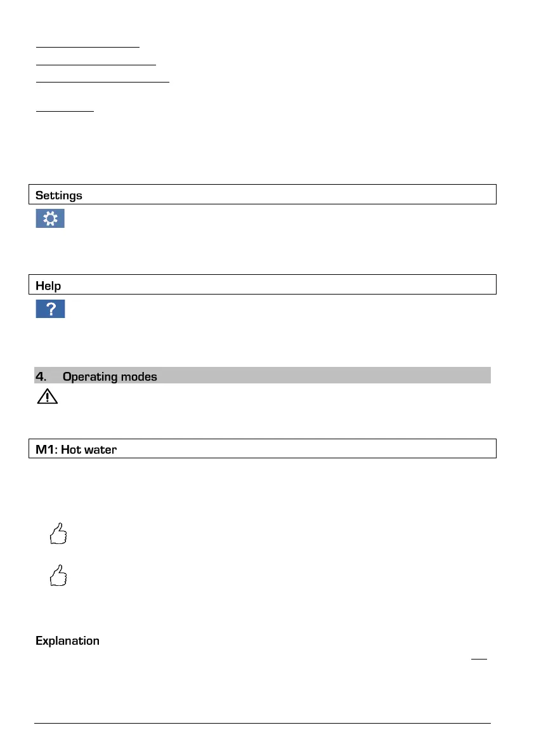Click the lower thumbs-up tip icon

(58, 576)
